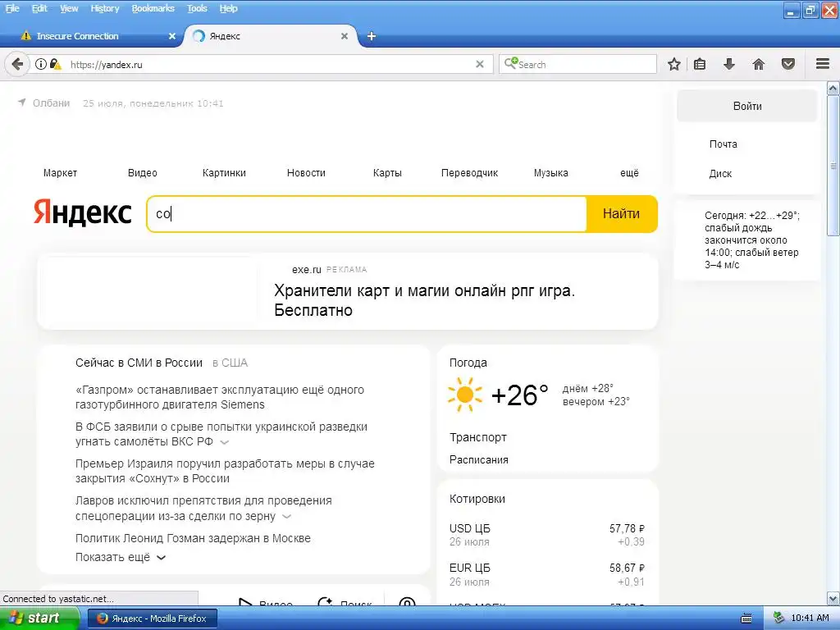Show bookmarks list icon

(700, 64)
